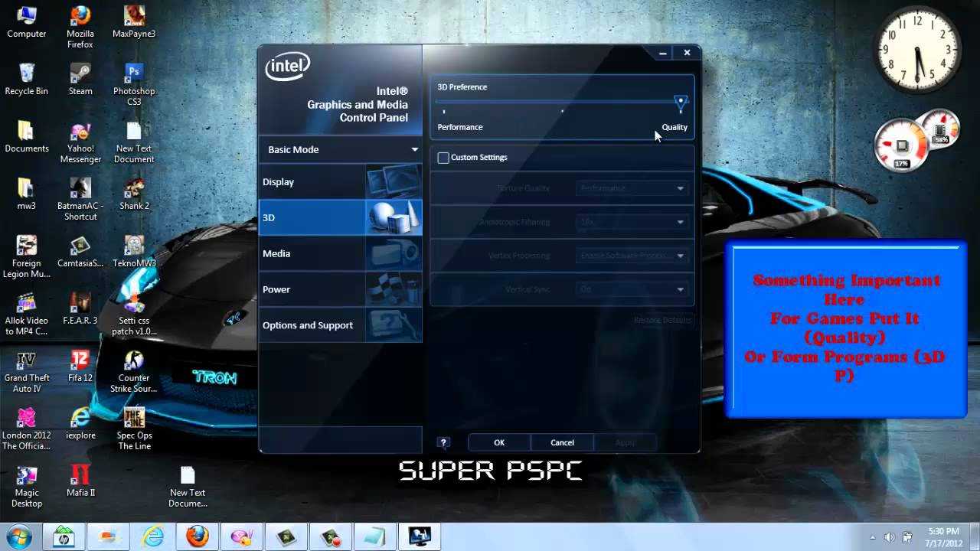
Task: Open the Shank 2 desktop icon
Action: point(134,194)
